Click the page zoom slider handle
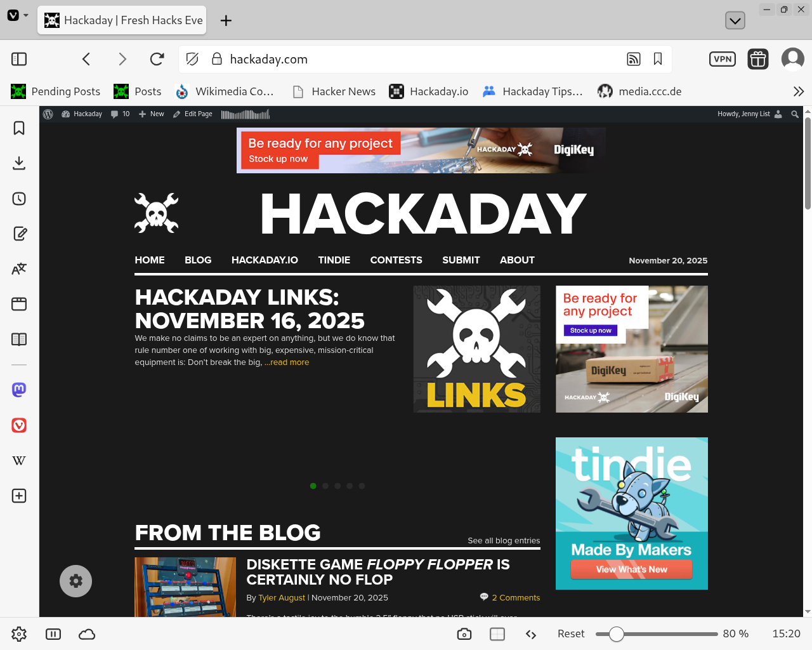 click(616, 634)
